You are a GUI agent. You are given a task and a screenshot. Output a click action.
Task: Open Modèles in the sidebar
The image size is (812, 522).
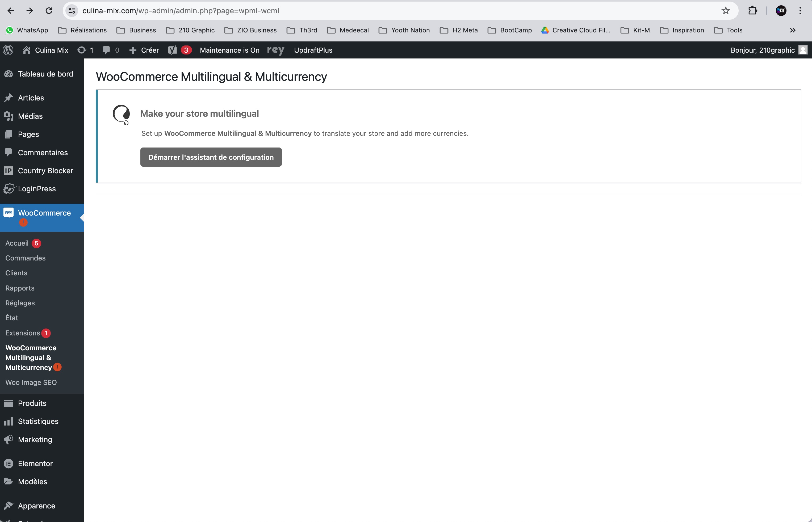pyautogui.click(x=42, y=482)
